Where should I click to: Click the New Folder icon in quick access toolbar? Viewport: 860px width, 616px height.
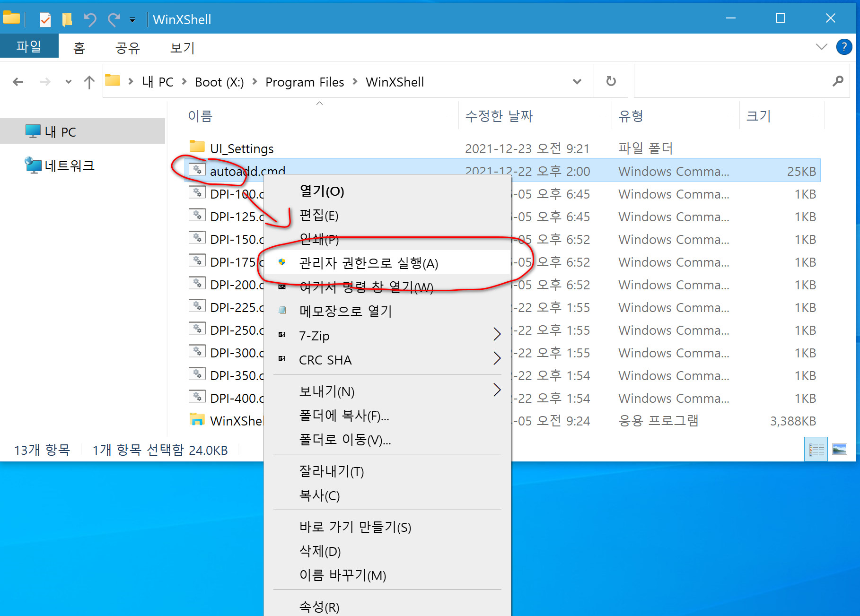coord(67,19)
